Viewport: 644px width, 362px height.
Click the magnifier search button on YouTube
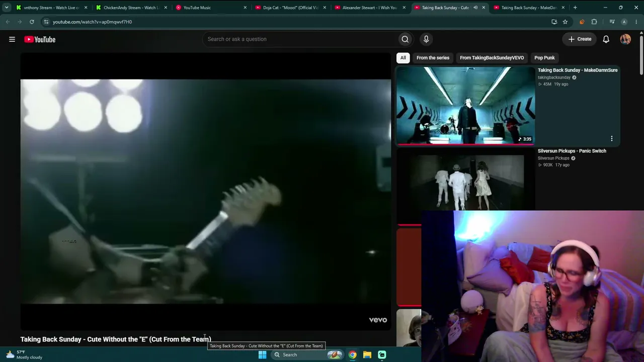405,39
